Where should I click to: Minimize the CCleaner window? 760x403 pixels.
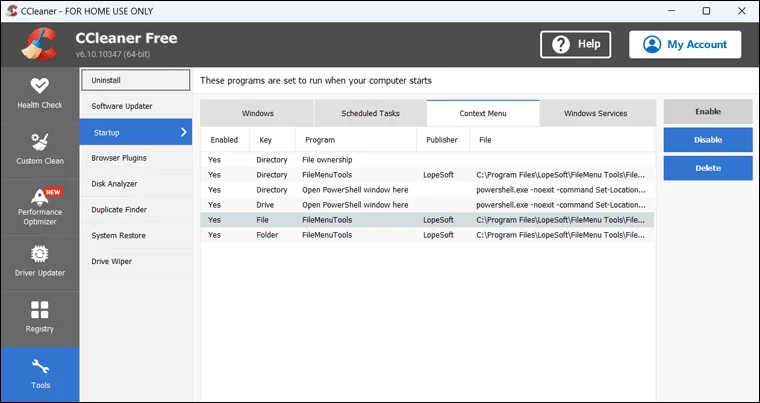(x=671, y=11)
